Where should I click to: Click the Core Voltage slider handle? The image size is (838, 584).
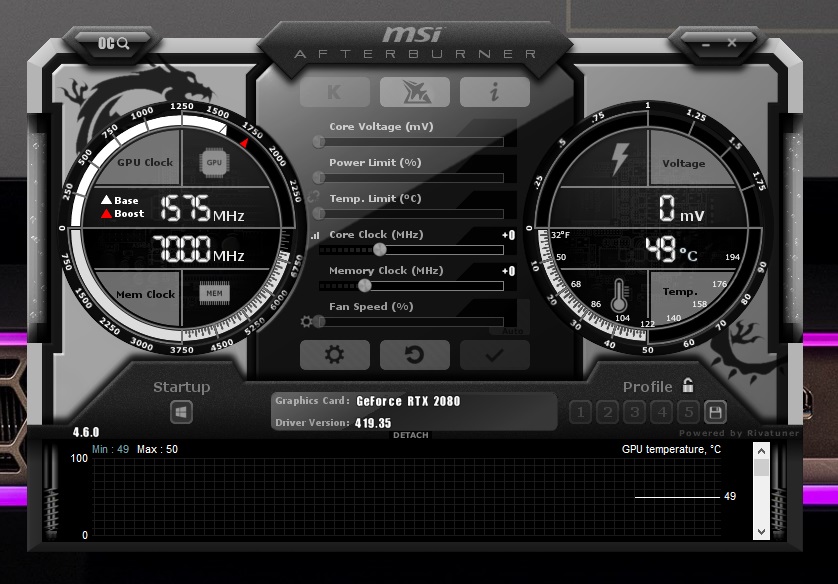[319, 142]
